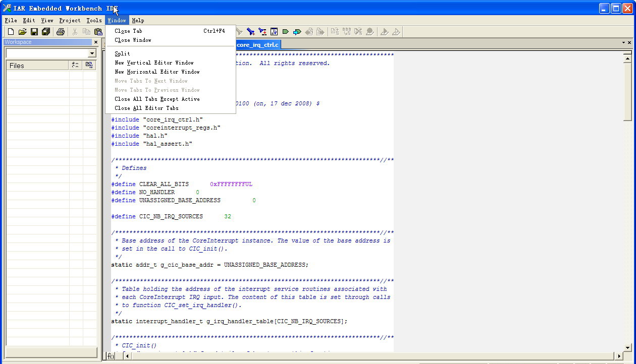
Task: Open the editor tab list dropdown arrow
Action: 623,43
